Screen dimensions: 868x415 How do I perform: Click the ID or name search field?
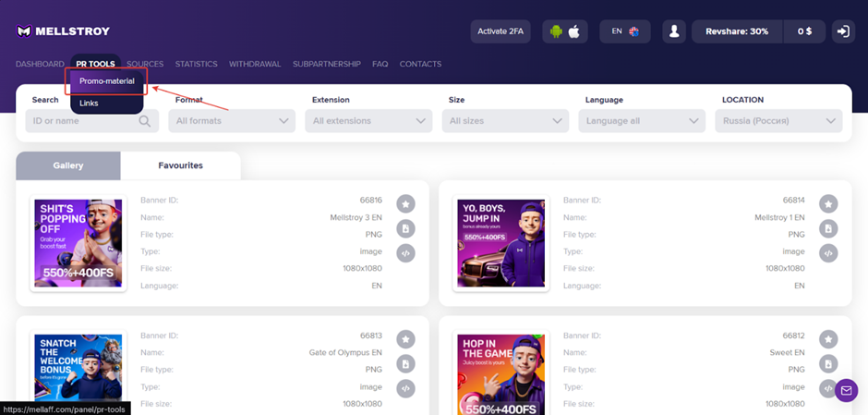coord(81,121)
